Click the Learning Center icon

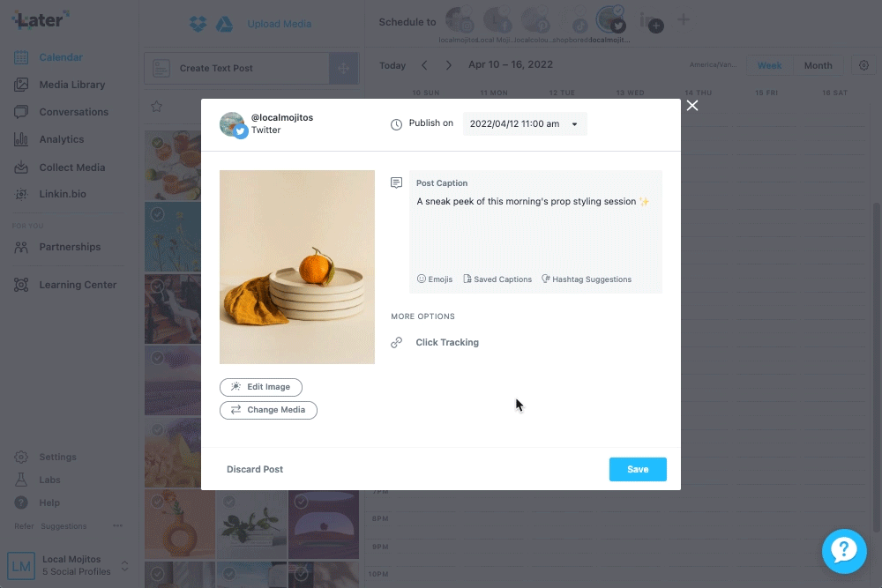pos(21,285)
